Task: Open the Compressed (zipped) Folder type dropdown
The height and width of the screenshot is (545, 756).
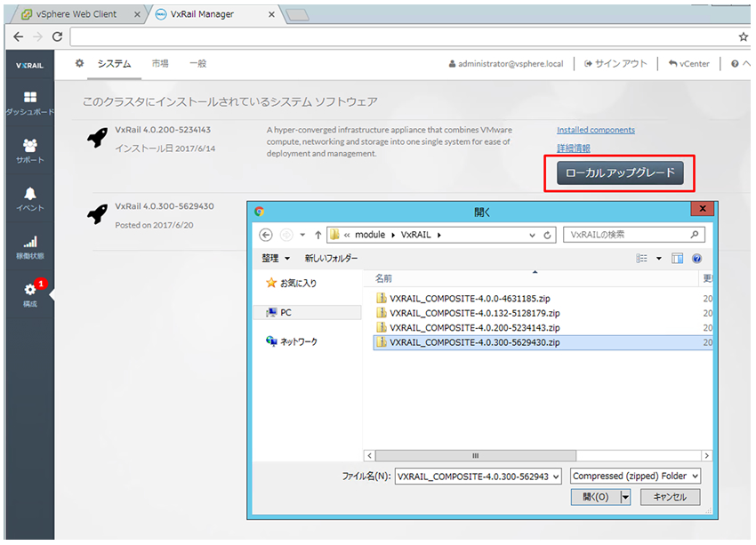Action: [695, 476]
